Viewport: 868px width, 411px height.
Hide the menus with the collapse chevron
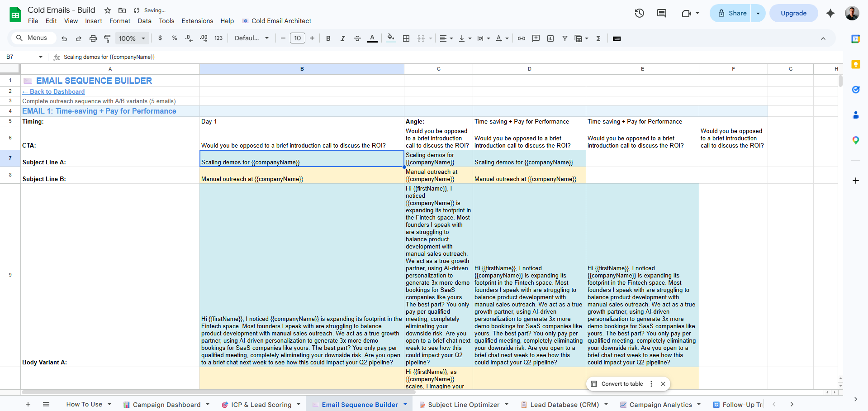(x=823, y=38)
